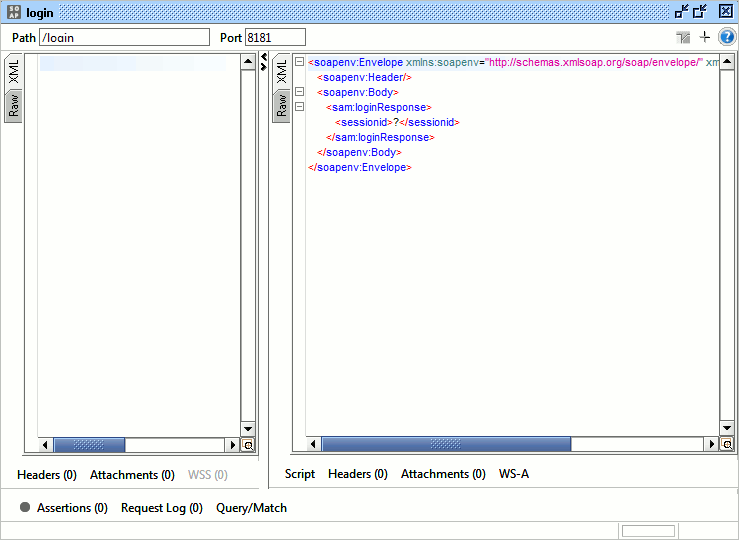Collapse the soapenv:Envelope node
Screen dimensions: 739x540
pyautogui.click(x=299, y=62)
